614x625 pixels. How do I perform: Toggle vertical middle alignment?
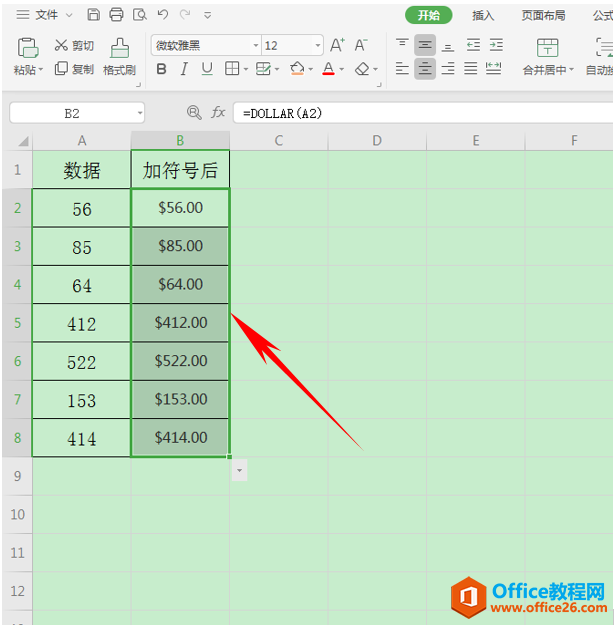pyautogui.click(x=425, y=45)
